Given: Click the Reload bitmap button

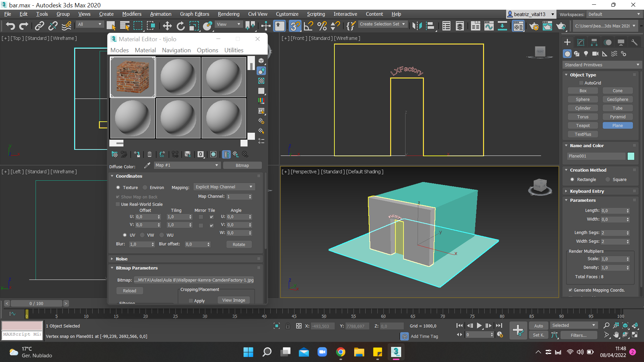Looking at the screenshot, I should 129,291.
